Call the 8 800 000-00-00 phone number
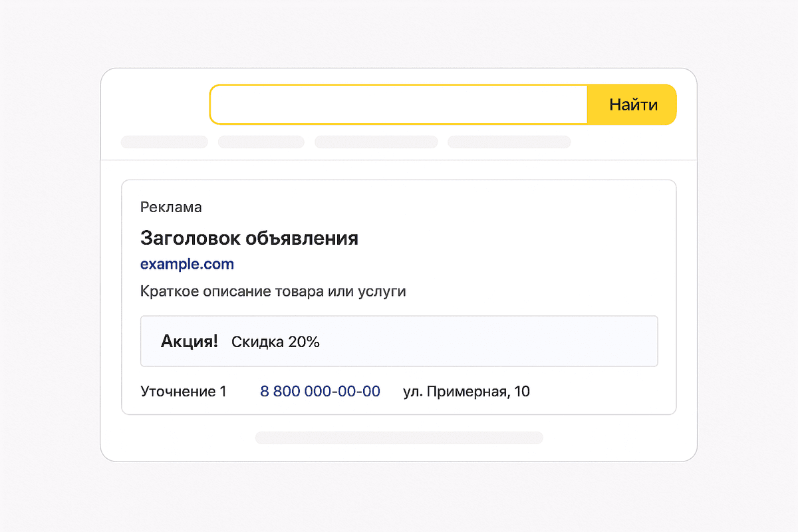The image size is (798, 532). point(320,391)
